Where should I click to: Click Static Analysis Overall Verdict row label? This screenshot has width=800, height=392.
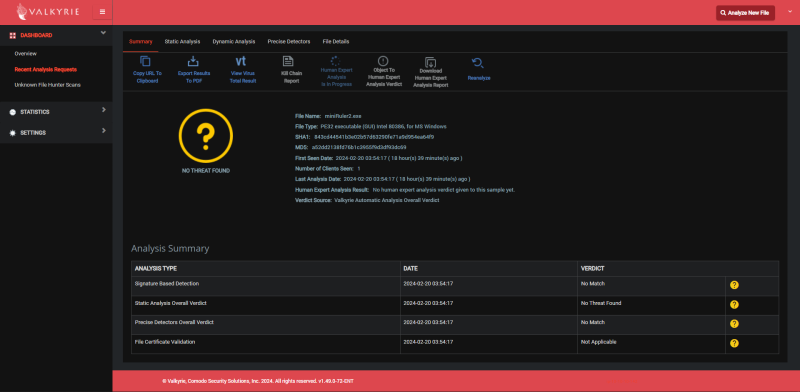170,303
